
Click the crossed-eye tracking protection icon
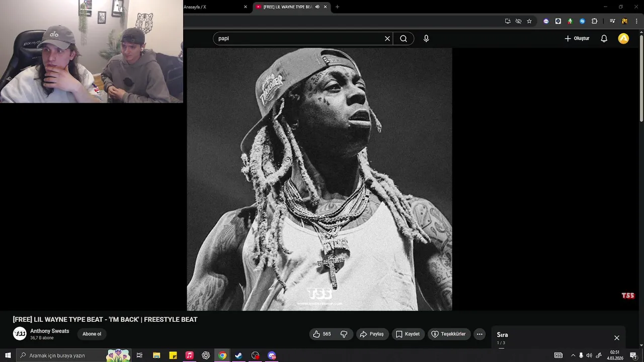518,21
